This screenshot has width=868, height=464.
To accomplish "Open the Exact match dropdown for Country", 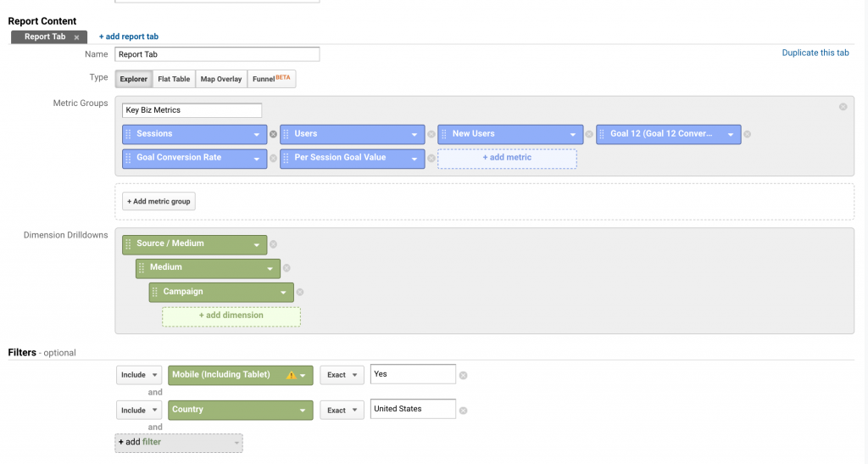I will [342, 411].
